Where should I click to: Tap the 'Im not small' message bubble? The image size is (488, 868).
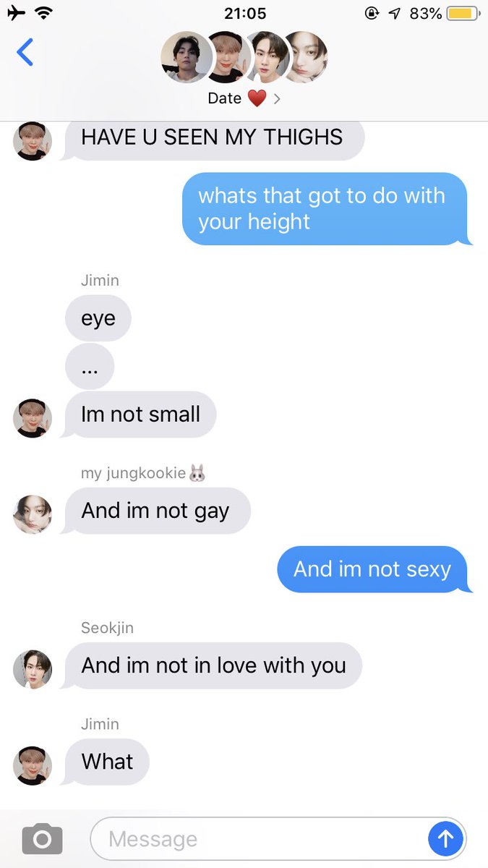click(140, 414)
